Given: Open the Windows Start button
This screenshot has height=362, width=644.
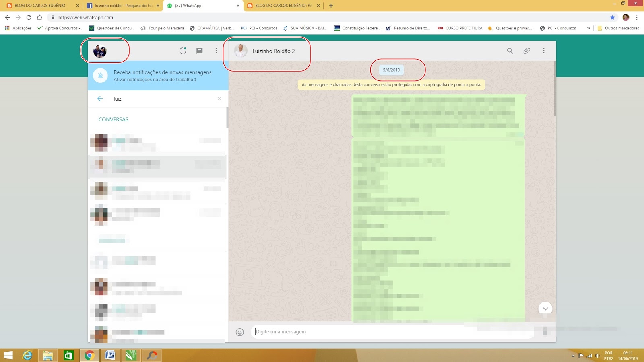Looking at the screenshot, I should [x=8, y=355].
